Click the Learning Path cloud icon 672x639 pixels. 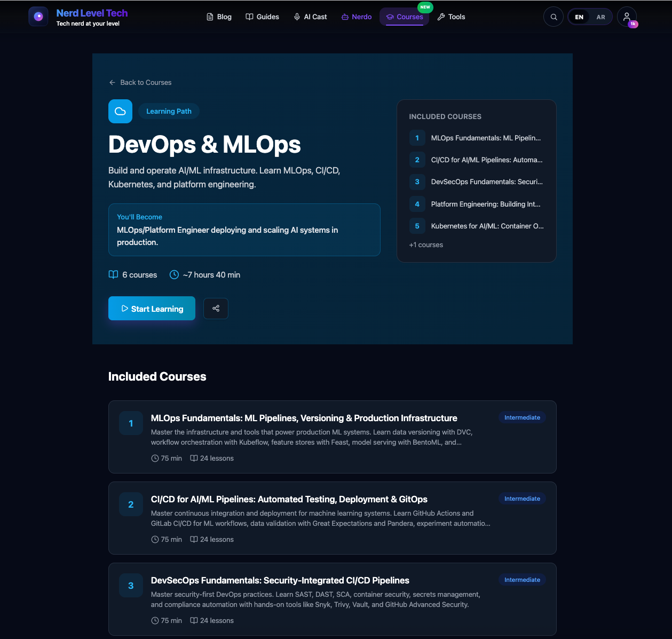[120, 111]
